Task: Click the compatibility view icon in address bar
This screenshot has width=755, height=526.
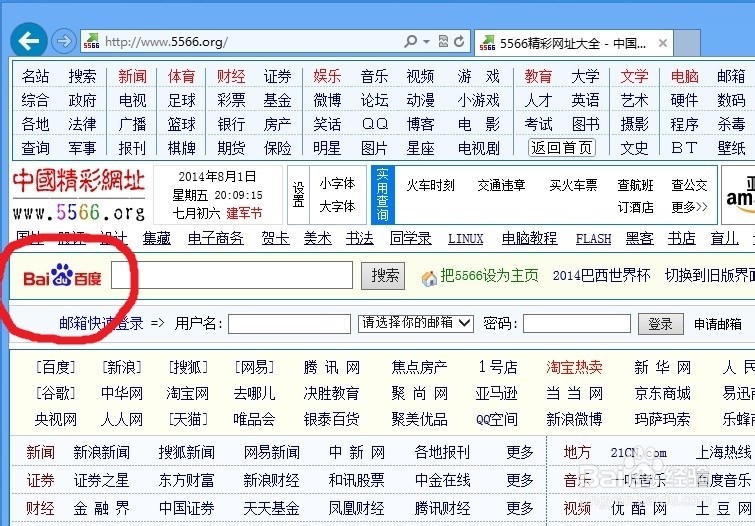Action: pos(443,41)
